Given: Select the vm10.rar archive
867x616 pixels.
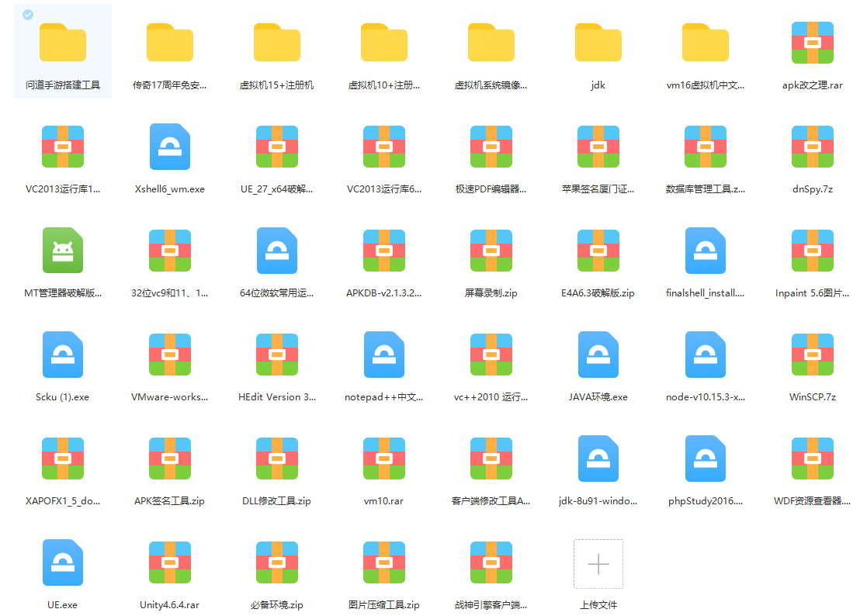Looking at the screenshot, I should [383, 459].
